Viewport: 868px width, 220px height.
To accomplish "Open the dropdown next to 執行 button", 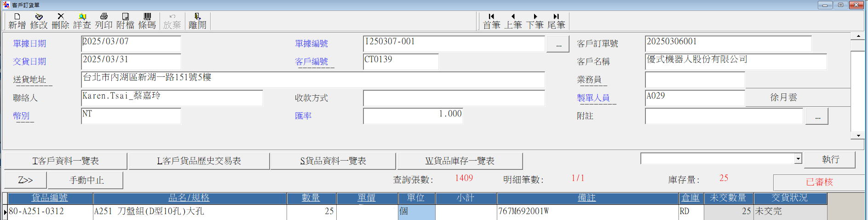I will coord(798,159).
